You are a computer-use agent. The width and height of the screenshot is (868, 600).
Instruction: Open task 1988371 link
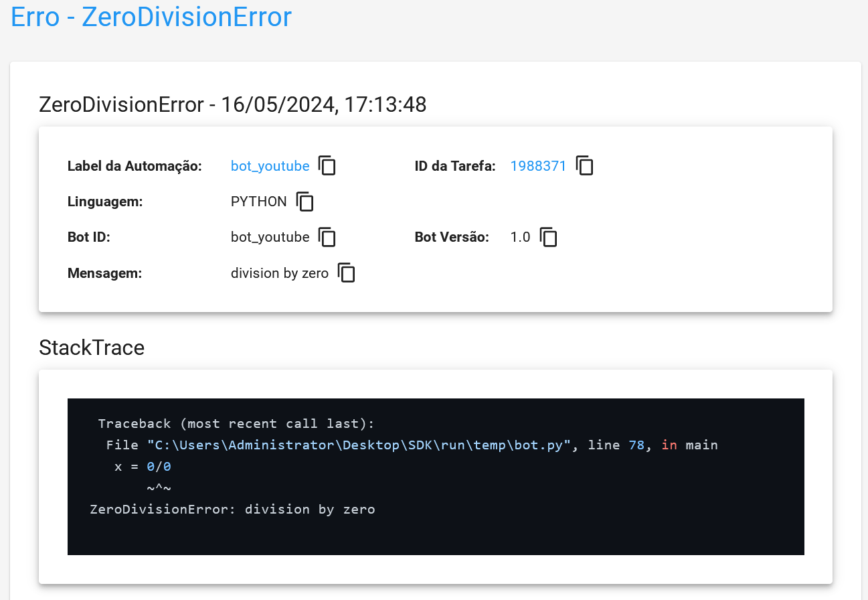pos(538,166)
